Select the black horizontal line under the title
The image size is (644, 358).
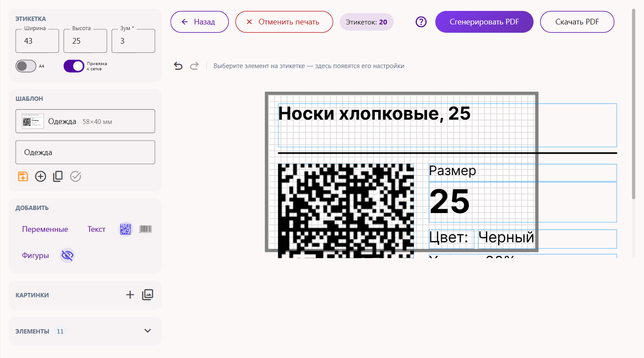click(447, 153)
